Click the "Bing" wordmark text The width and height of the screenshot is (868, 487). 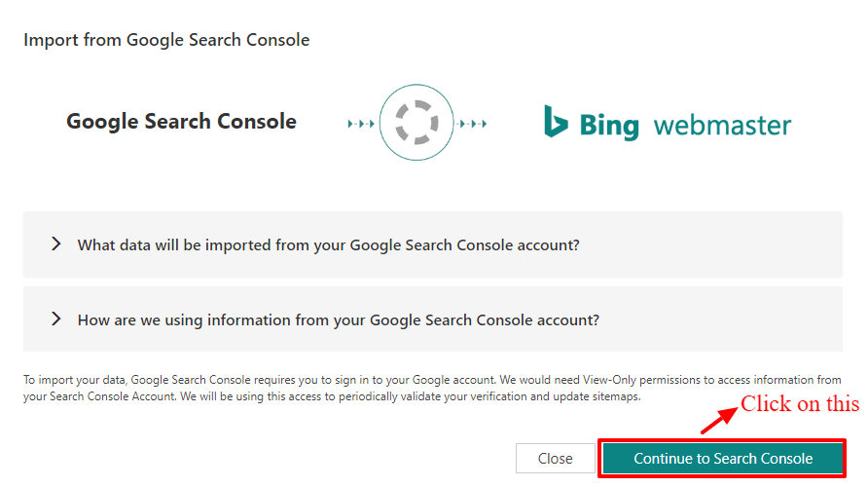pyautogui.click(x=609, y=125)
